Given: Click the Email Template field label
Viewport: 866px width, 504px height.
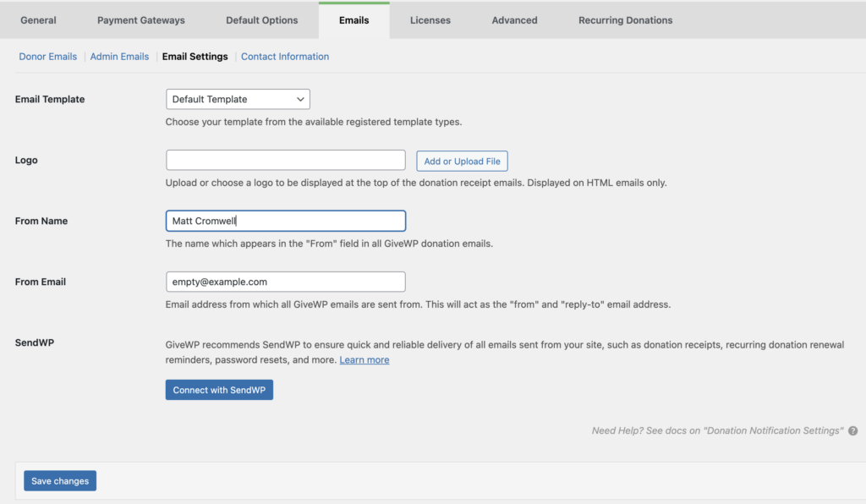Looking at the screenshot, I should tap(50, 100).
